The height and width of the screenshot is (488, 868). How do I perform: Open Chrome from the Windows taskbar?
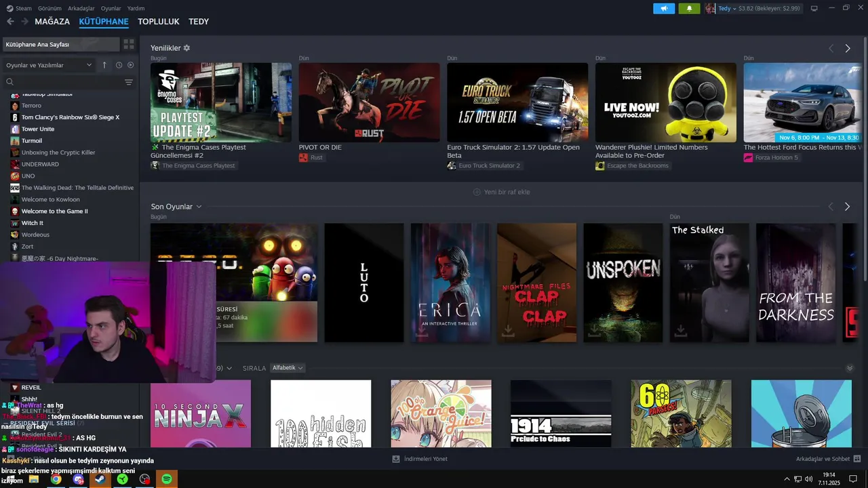[x=56, y=479]
